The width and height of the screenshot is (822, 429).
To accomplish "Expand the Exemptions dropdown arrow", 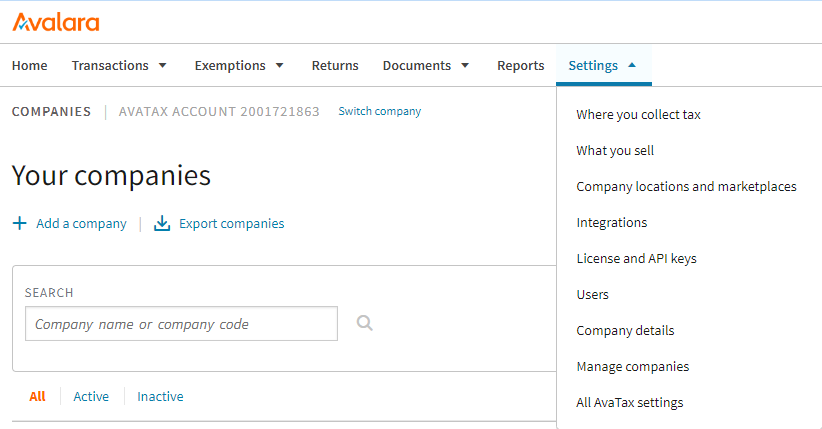I will 279,66.
